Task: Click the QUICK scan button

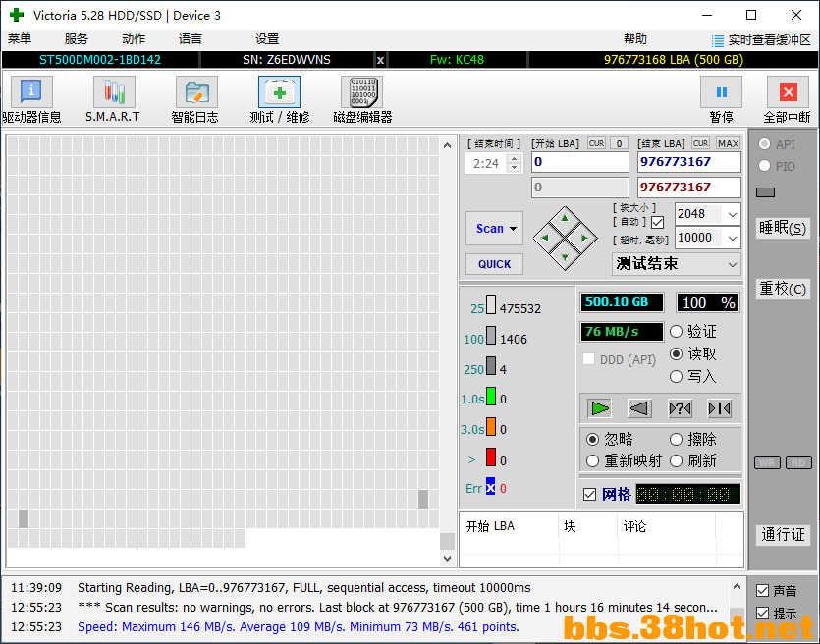Action: click(x=494, y=264)
